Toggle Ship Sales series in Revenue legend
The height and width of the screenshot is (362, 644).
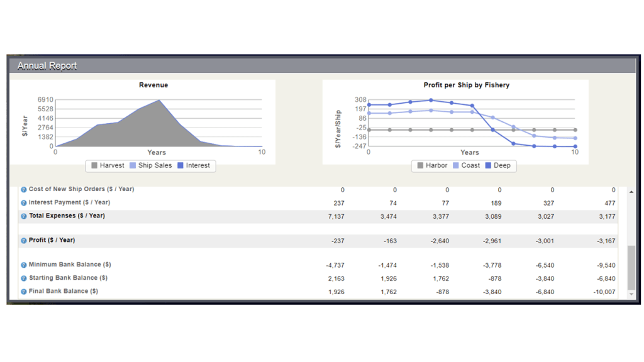pos(150,165)
